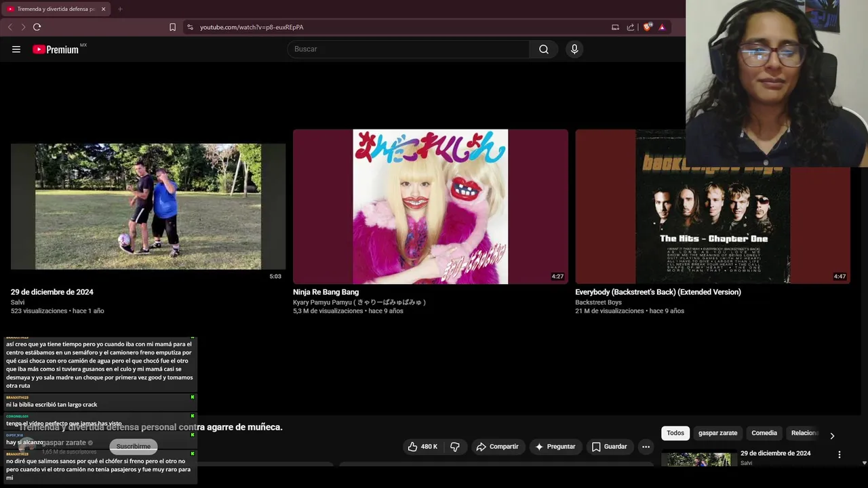Open the Kyary Pamyu Pamyu channel link
868x488 pixels.
point(359,302)
